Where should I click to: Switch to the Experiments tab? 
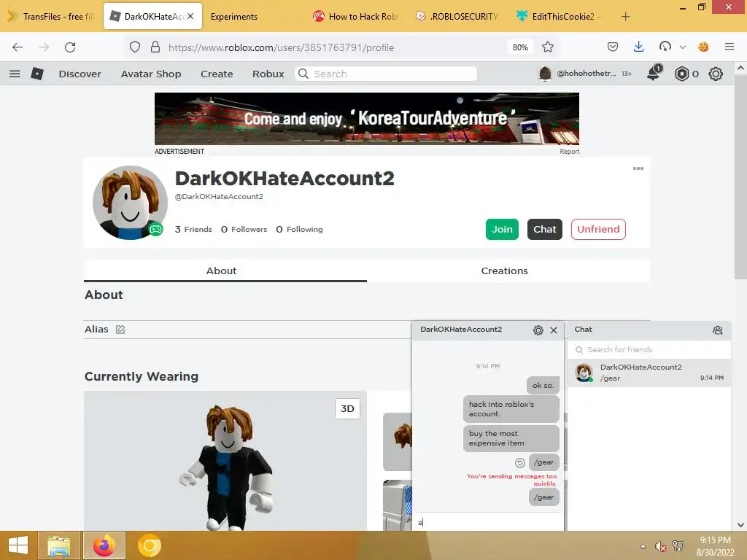[x=234, y=16]
